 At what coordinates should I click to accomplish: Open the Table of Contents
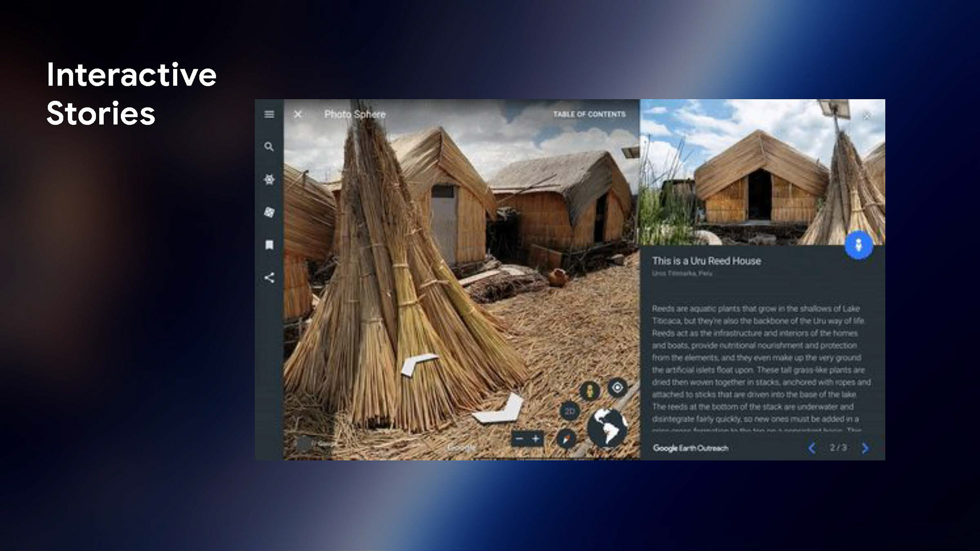pyautogui.click(x=589, y=114)
